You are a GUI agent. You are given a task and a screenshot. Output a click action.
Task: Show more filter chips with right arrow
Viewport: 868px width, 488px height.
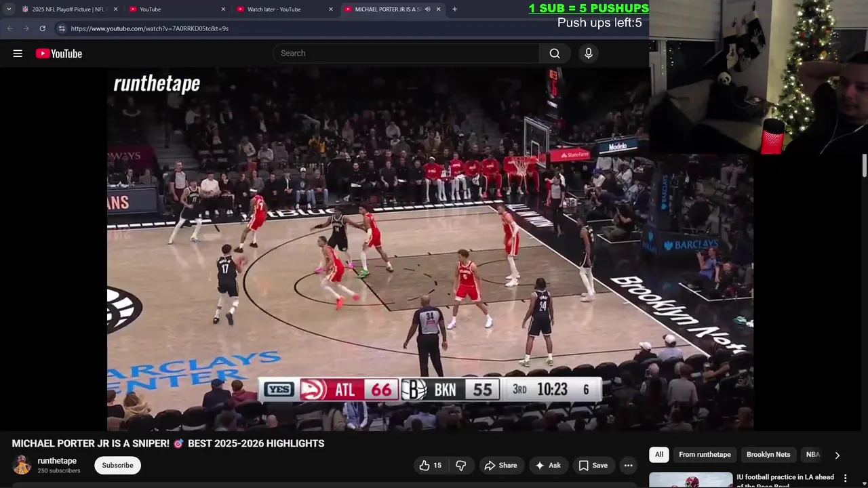837,455
